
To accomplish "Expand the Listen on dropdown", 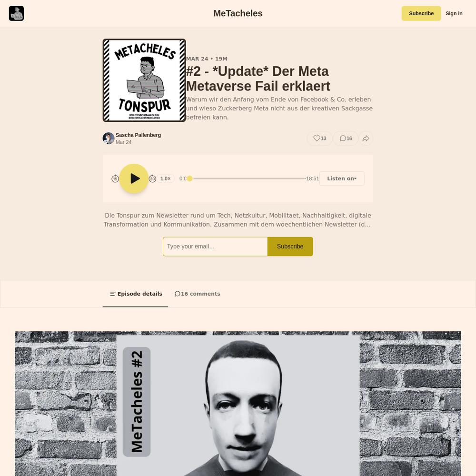I will (x=342, y=178).
